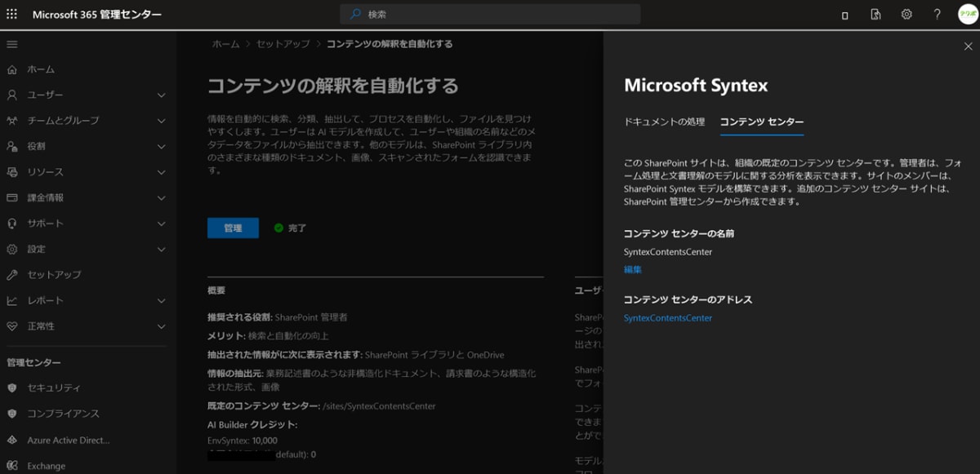Click the チームとグループ icon
Screen dimensions: 980x474
(11, 121)
